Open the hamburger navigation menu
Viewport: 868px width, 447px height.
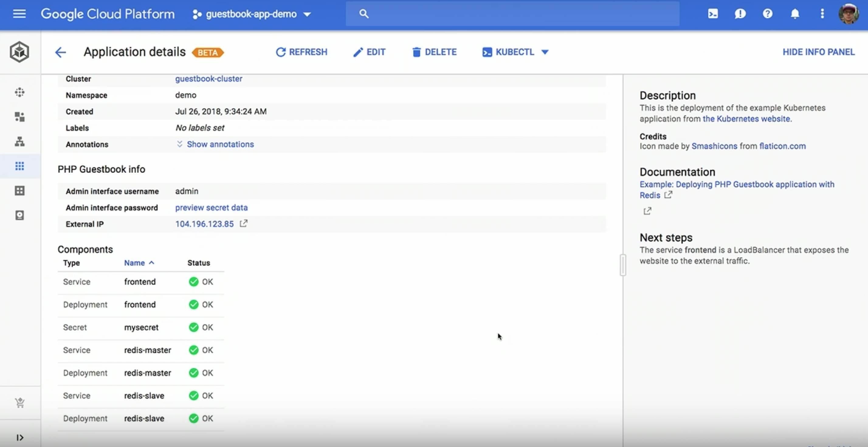point(19,14)
